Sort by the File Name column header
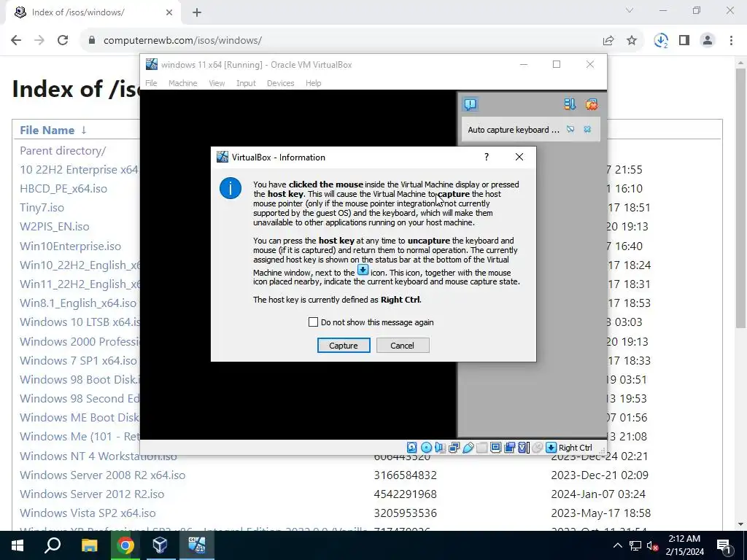747x560 pixels. [x=47, y=130]
